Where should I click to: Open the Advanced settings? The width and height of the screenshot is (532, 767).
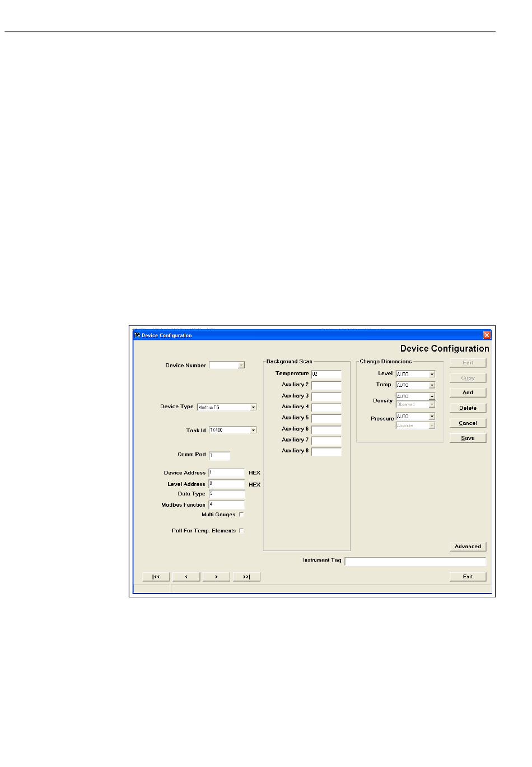coord(468,546)
